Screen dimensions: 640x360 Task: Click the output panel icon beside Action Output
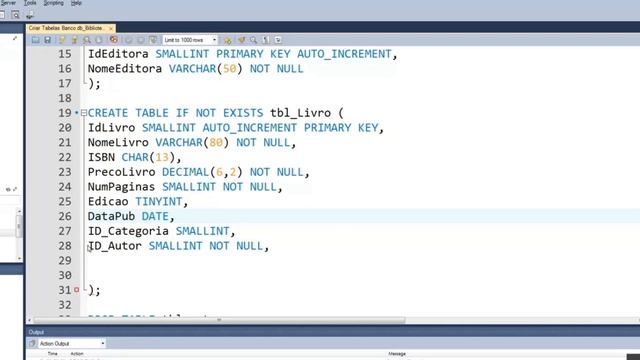(x=32, y=344)
